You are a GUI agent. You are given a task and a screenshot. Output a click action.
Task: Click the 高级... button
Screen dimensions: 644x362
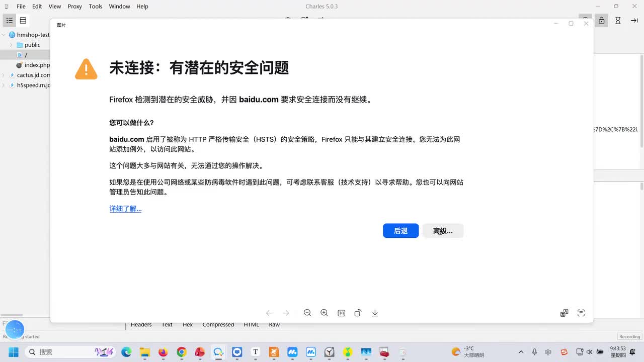[443, 231]
